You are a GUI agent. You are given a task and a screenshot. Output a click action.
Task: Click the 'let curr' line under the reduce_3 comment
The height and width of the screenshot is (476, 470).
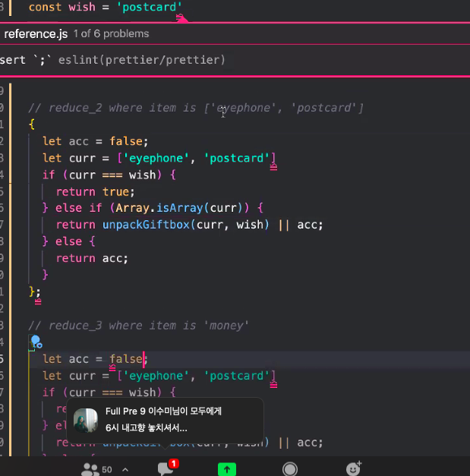point(159,376)
